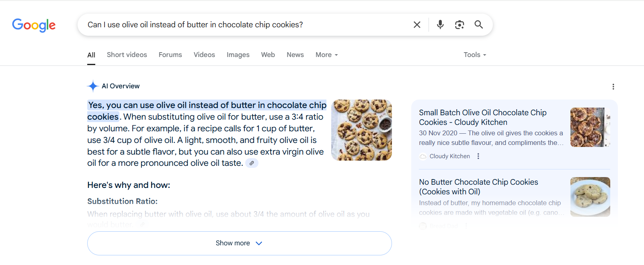644x265 pixels.
Task: Click the link icon after the olive oil paragraph
Action: 252,163
